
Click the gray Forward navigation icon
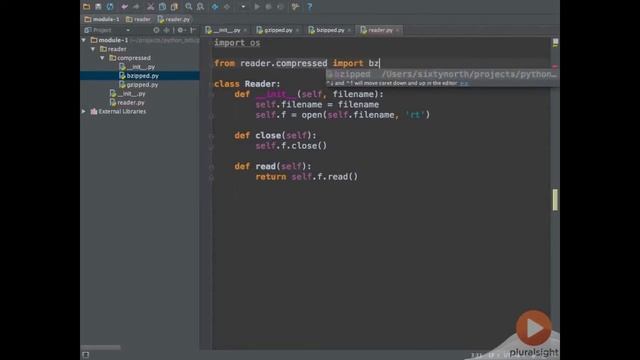[x=227, y=7]
